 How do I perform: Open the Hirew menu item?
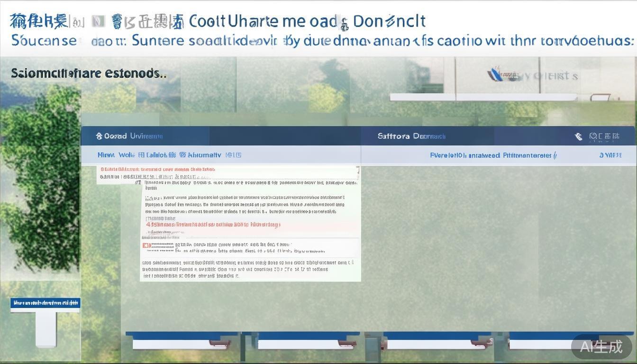[x=105, y=155]
